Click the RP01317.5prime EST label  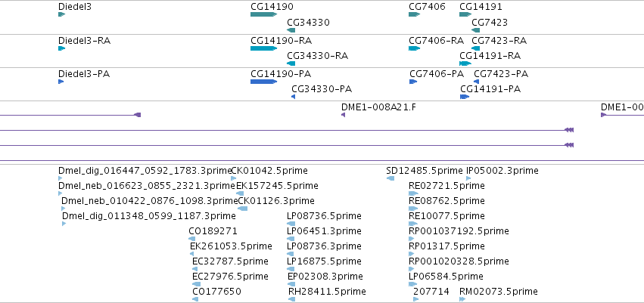click(x=446, y=246)
